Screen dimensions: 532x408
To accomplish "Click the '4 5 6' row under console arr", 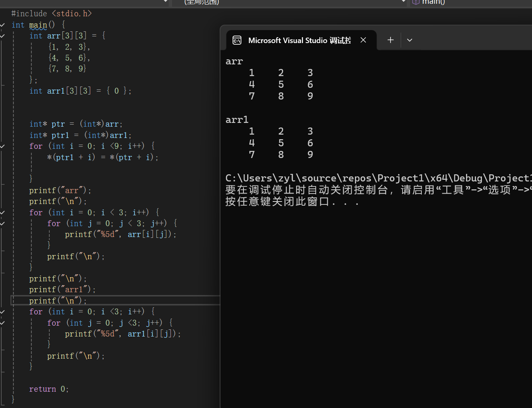I will 281,84.
